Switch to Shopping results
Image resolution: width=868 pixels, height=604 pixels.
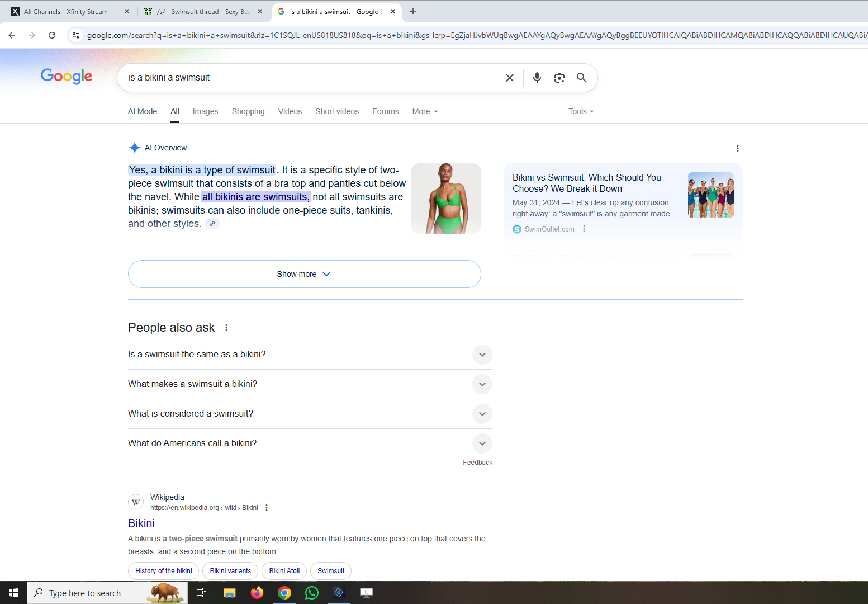tap(248, 111)
